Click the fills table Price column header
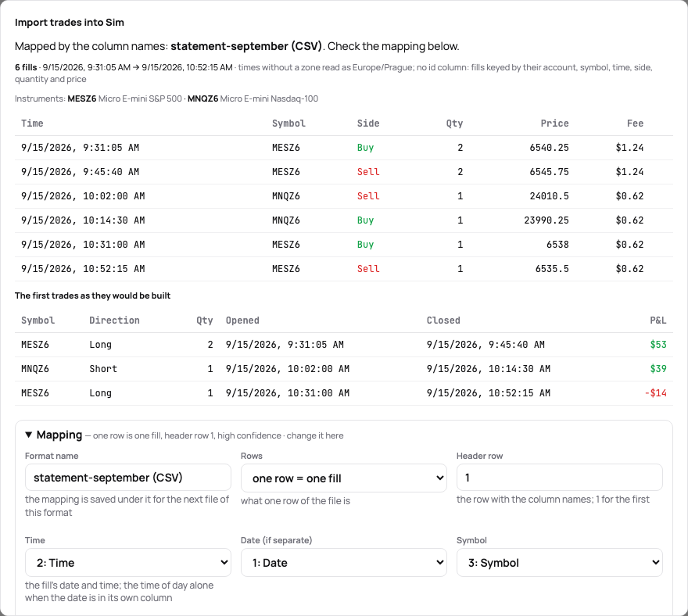688x616 pixels. tap(554, 124)
